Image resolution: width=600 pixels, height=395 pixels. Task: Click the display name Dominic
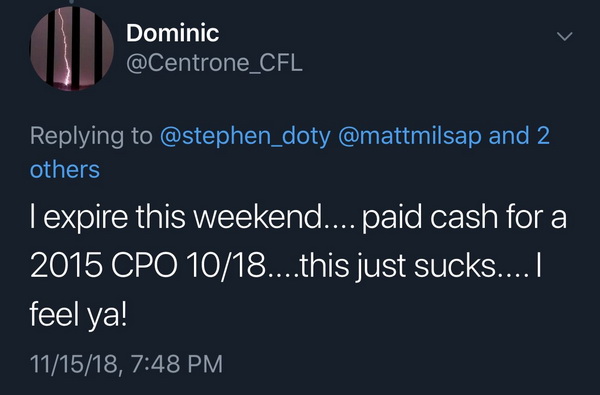click(173, 33)
